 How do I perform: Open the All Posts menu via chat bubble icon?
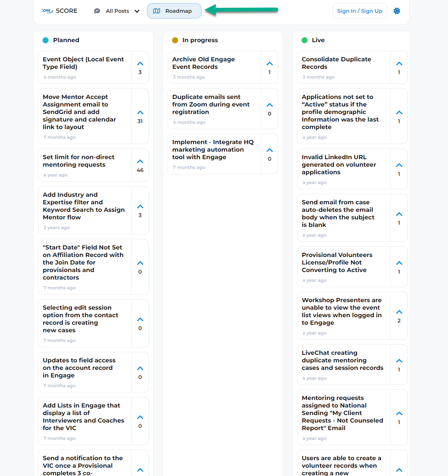[97, 11]
